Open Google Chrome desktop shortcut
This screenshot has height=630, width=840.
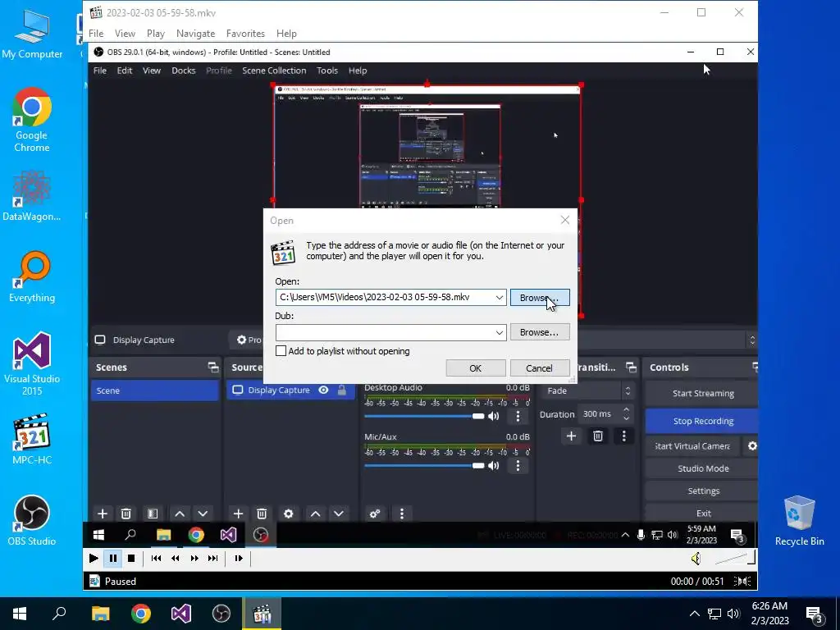coord(32,120)
